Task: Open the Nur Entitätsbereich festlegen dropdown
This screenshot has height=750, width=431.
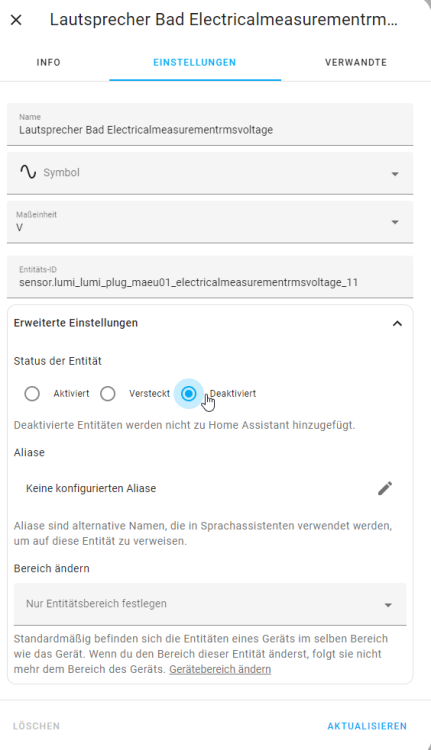Action: pos(210,604)
